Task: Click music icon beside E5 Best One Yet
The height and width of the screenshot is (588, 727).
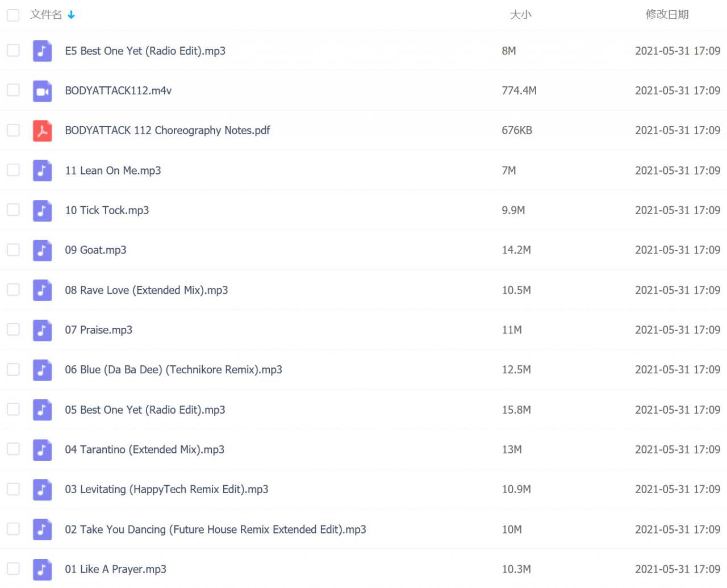Action: tap(42, 51)
